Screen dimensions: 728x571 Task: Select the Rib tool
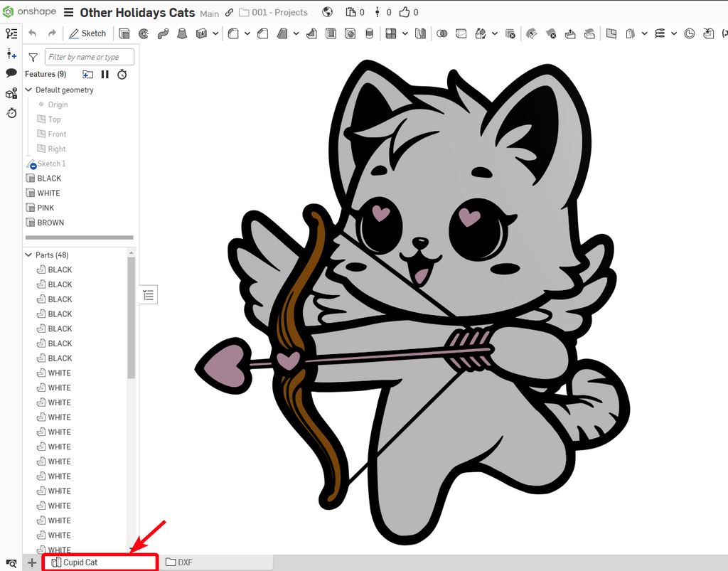point(311,33)
